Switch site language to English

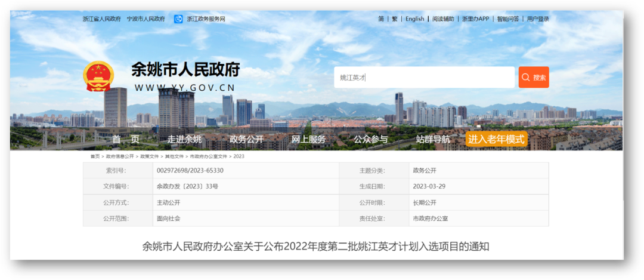pyautogui.click(x=415, y=19)
